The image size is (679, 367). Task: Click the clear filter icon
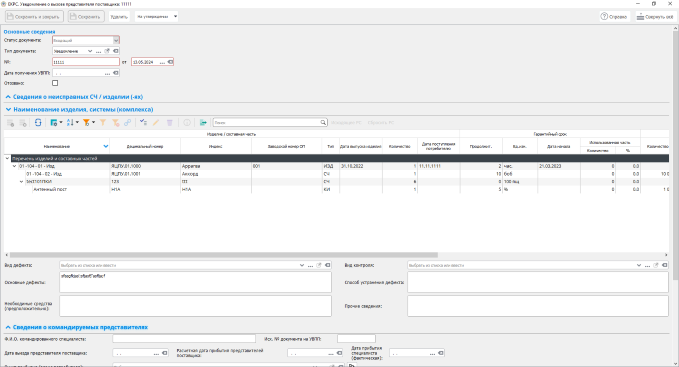(116, 123)
